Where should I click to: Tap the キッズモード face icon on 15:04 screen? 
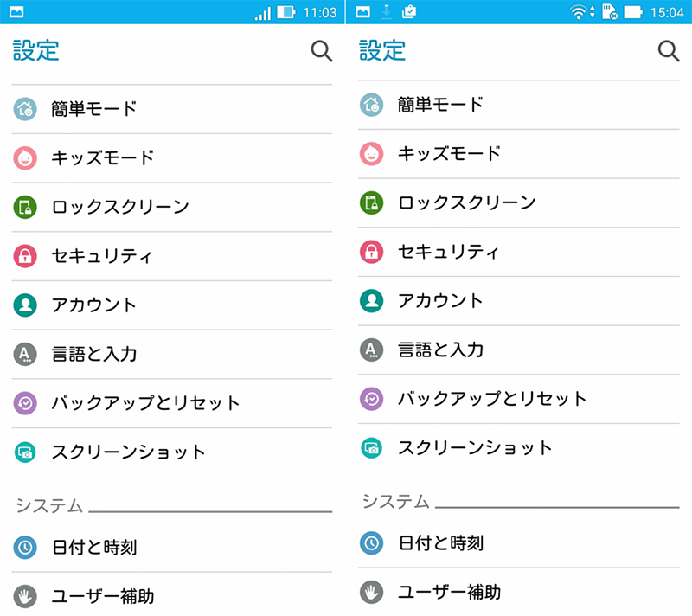[372, 154]
